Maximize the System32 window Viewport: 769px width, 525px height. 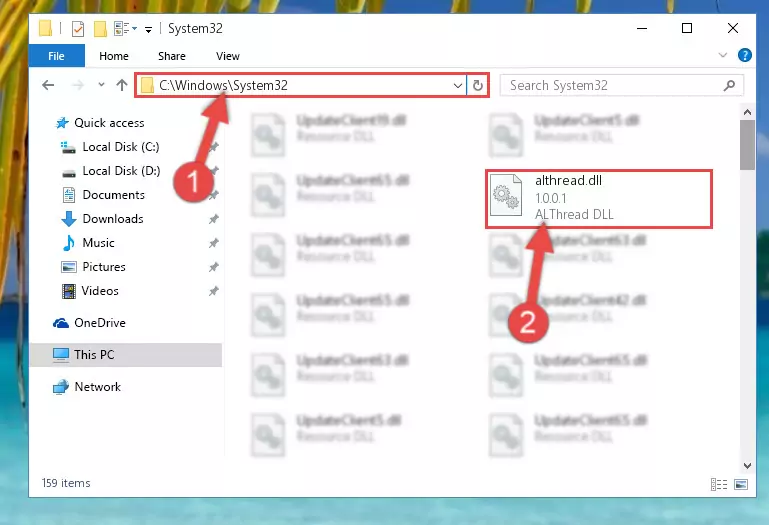tap(687, 28)
